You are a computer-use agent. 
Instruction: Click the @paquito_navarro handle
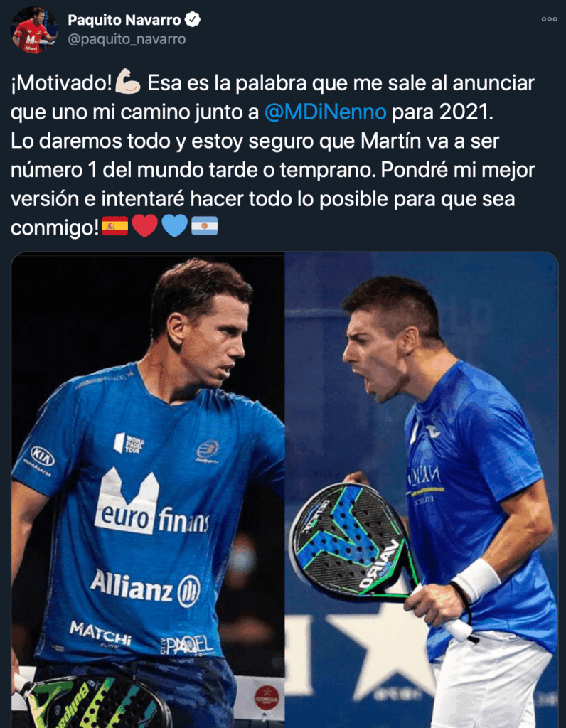[127, 39]
